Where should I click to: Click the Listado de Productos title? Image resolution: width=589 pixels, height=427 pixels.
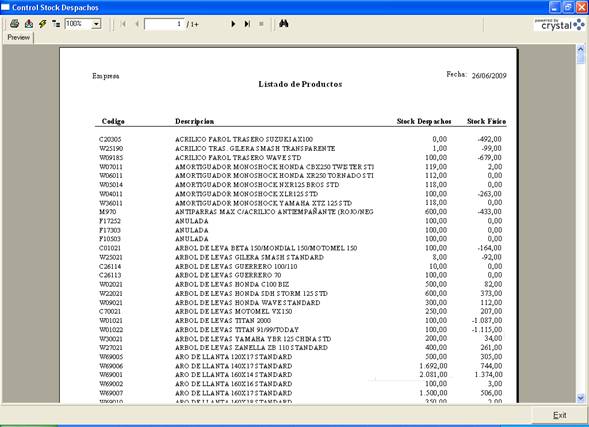[300, 84]
